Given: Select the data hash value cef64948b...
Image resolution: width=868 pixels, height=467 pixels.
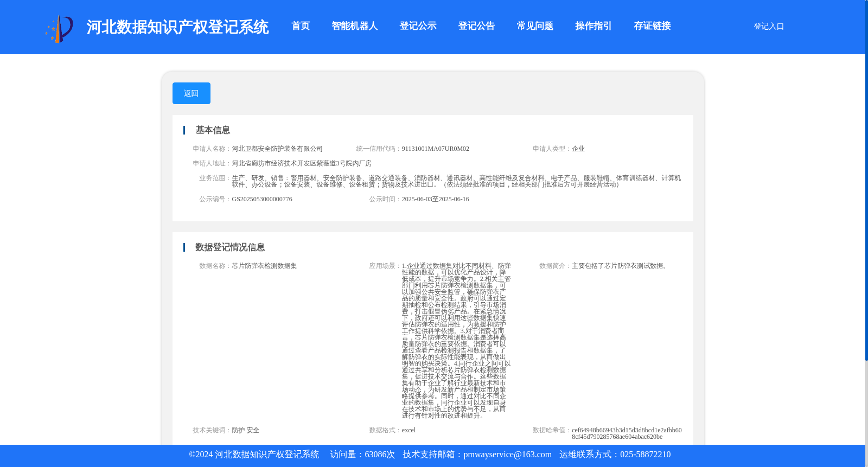Looking at the screenshot, I should click(627, 433).
